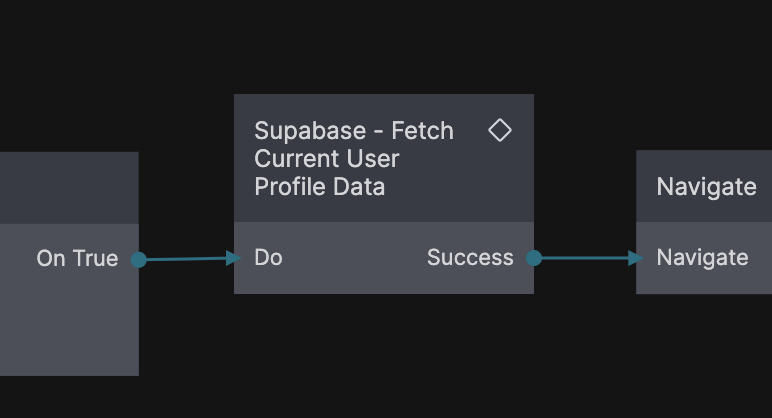The width and height of the screenshot is (772, 418).
Task: Select the Supabase Fetch Current User Profile title
Action: 353,159
